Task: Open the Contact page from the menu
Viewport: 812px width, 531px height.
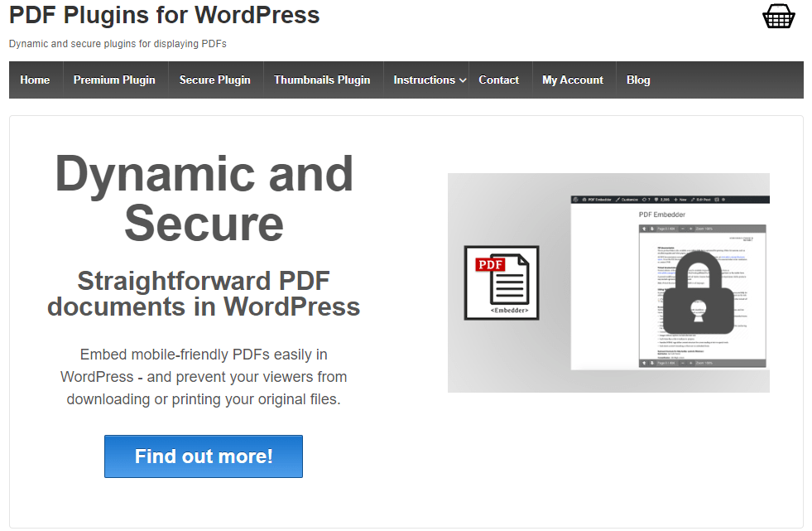Action: pyautogui.click(x=498, y=80)
